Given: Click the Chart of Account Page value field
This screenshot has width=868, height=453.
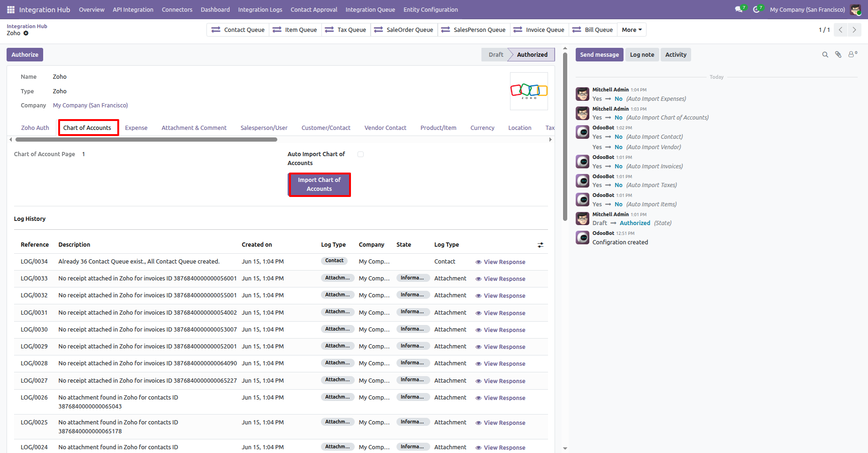Looking at the screenshot, I should point(84,154).
